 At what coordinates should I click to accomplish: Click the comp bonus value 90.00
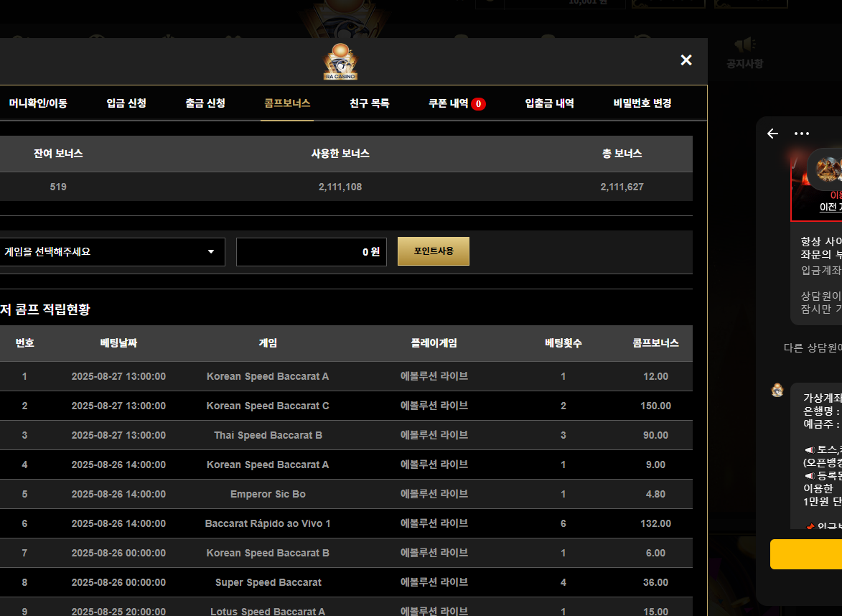pyautogui.click(x=655, y=436)
